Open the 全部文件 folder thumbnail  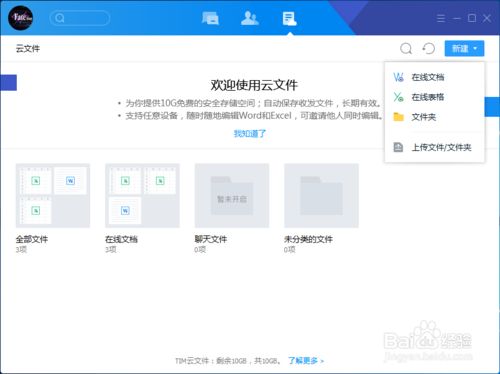pyautogui.click(x=53, y=196)
